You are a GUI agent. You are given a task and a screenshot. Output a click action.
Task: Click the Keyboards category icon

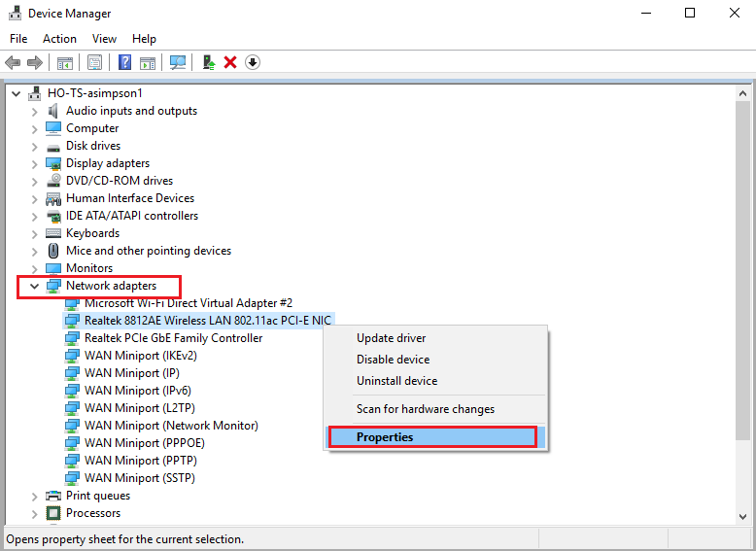coord(53,233)
